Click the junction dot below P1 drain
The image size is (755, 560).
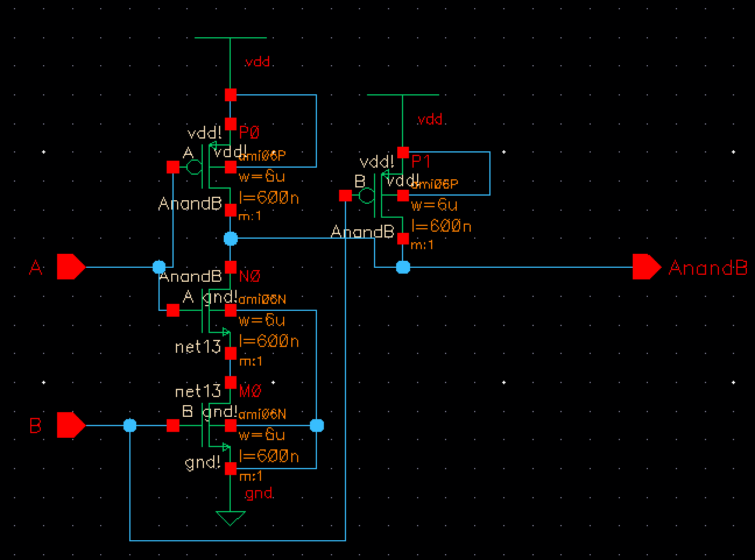[403, 267]
